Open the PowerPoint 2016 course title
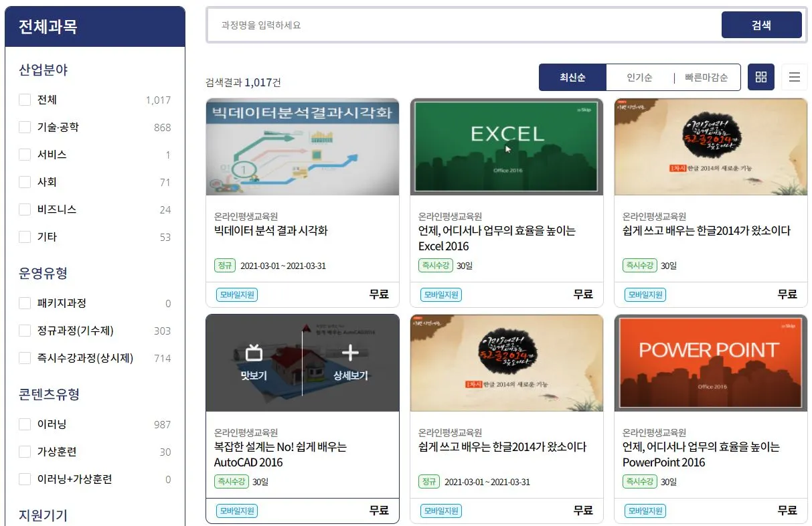 point(702,454)
